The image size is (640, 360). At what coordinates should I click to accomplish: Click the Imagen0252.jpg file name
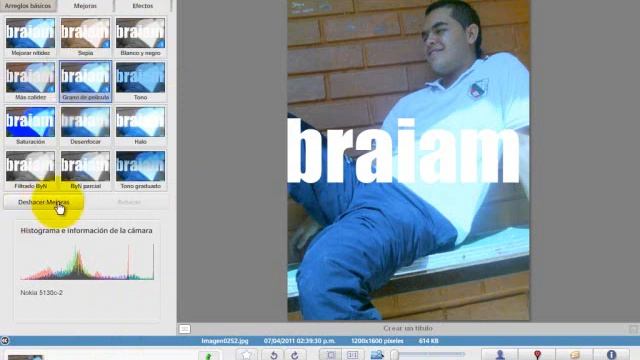click(225, 341)
